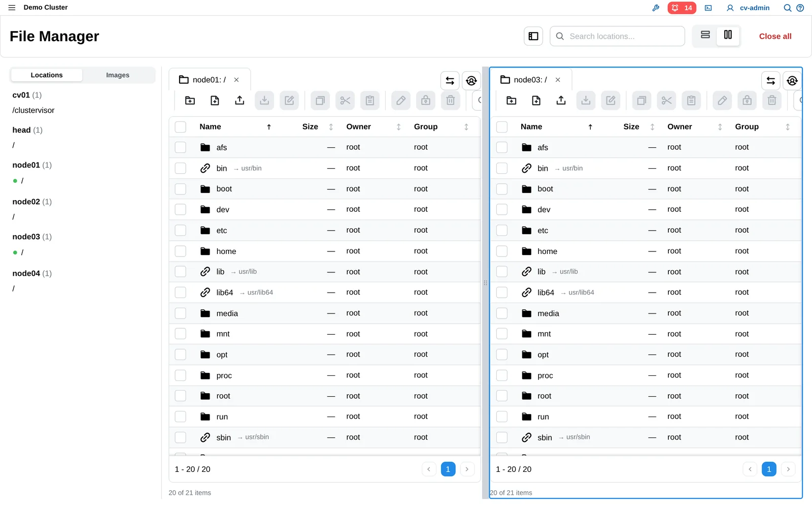
Task: Click the Close all link
Action: [x=775, y=36]
